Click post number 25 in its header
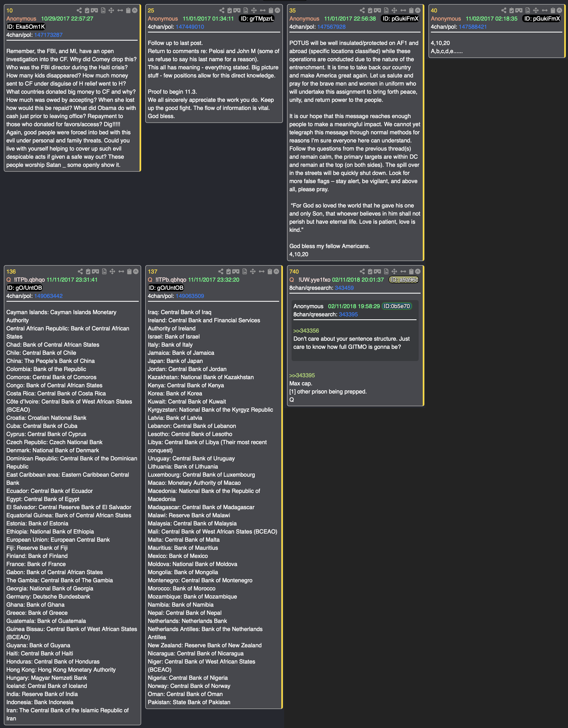Screen dimensions: 568x728 151,10
